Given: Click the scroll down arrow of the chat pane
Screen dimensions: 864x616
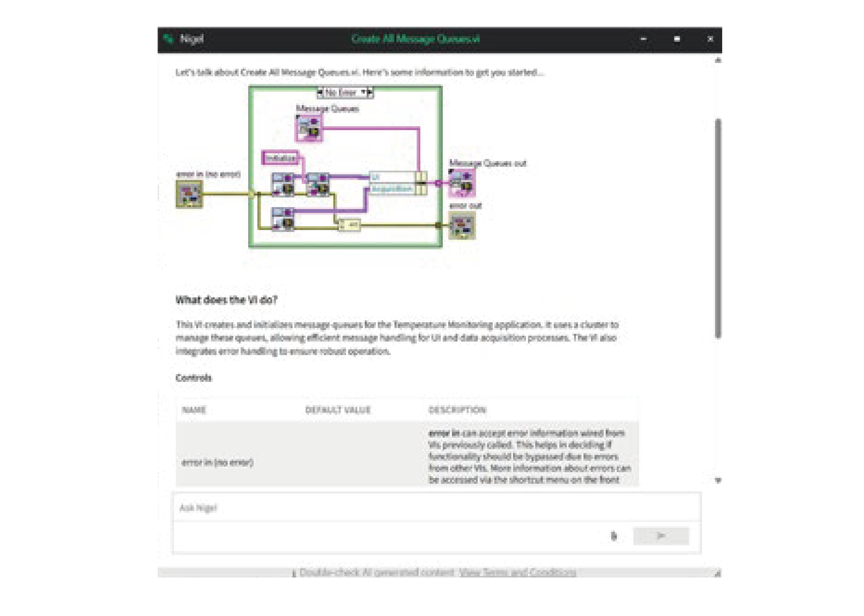Looking at the screenshot, I should 718,480.
